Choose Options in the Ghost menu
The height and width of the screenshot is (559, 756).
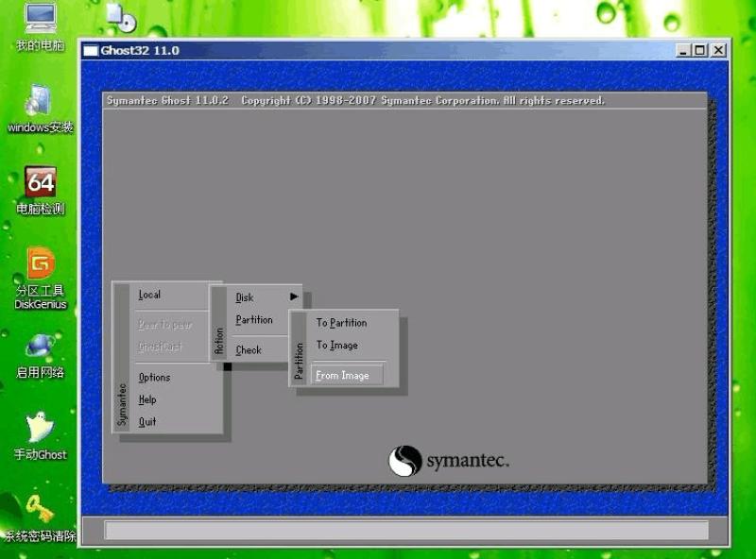click(x=154, y=378)
